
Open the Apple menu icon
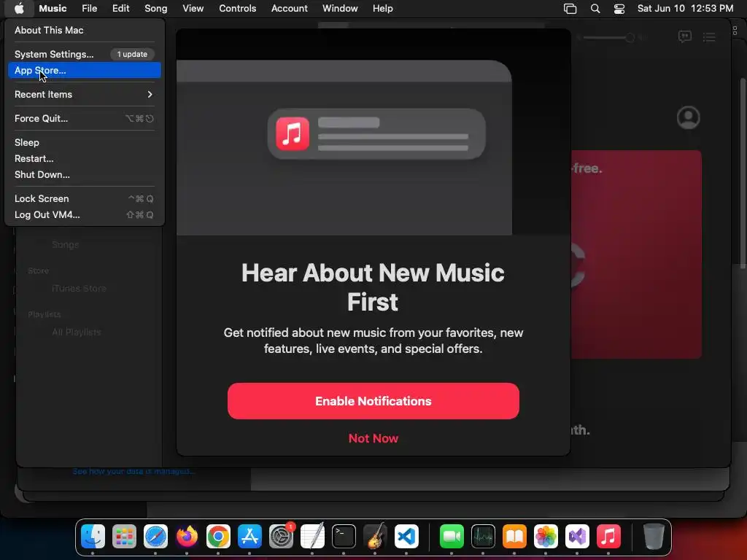point(18,8)
